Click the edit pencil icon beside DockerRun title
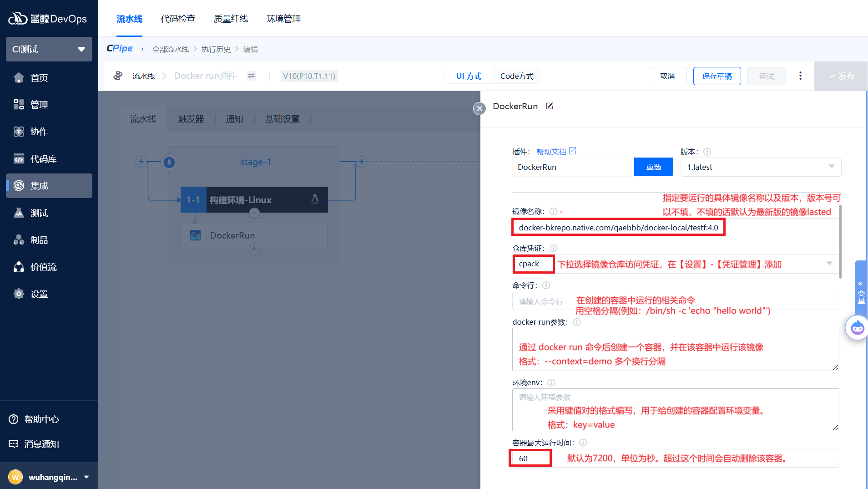 tap(550, 106)
